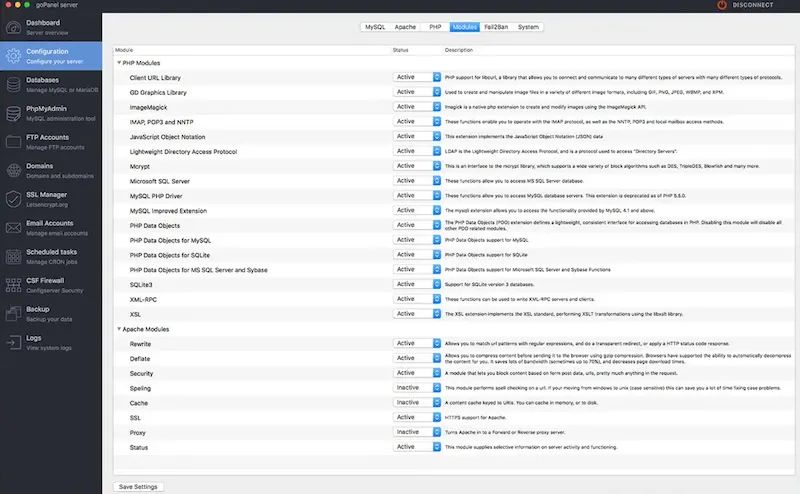Switch to the Apache tab
The width and height of the screenshot is (800, 494).
click(x=405, y=27)
